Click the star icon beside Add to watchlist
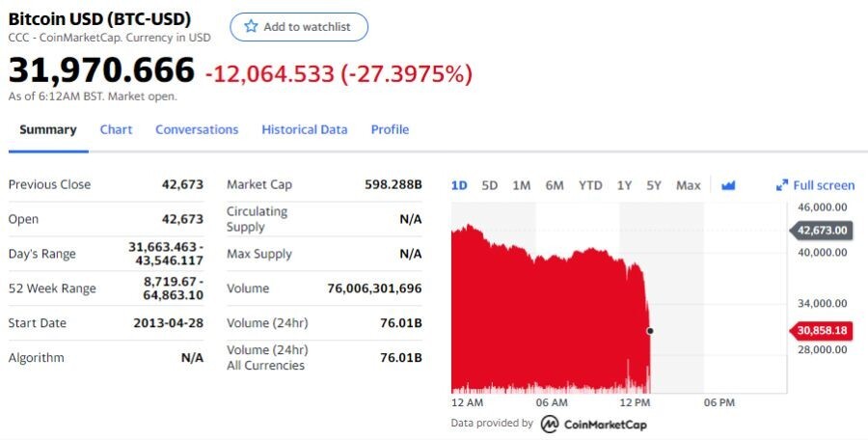 click(251, 27)
